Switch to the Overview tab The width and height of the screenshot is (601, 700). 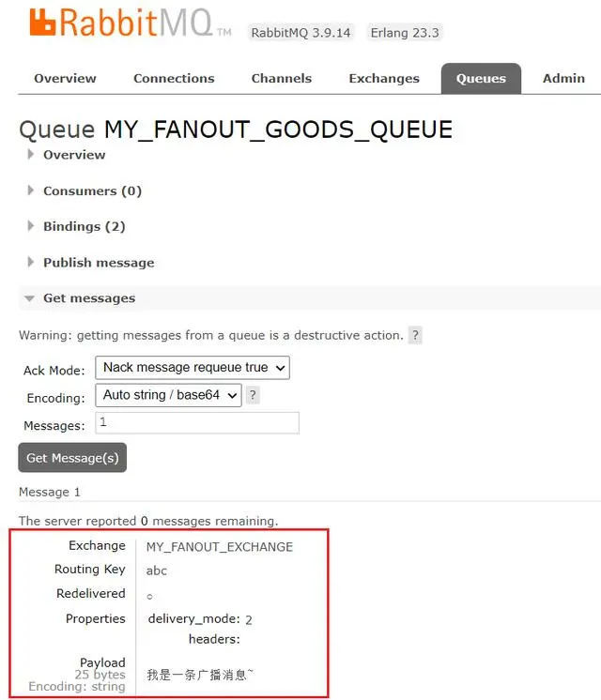[65, 79]
